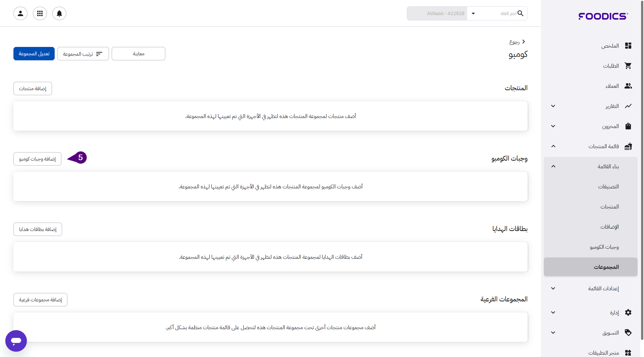Open وجبات الكومبو sidebar item

click(x=604, y=247)
